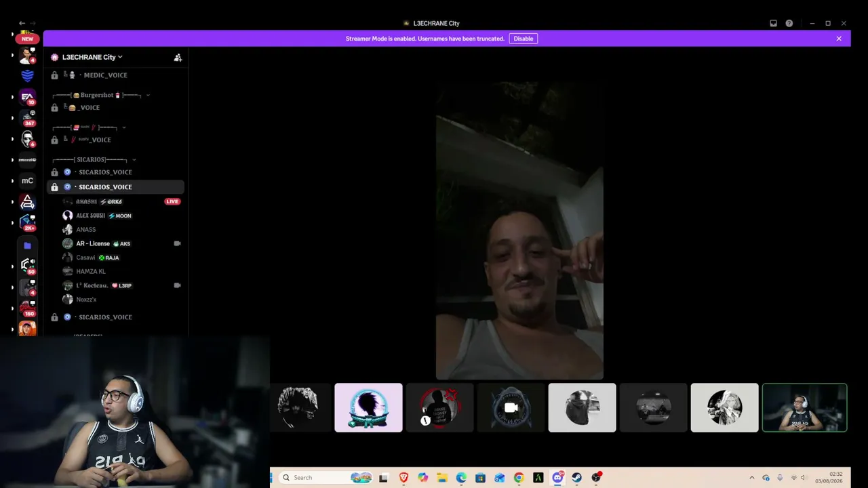Focus the central webcam video feed
This screenshot has height=488, width=868.
[x=519, y=230]
